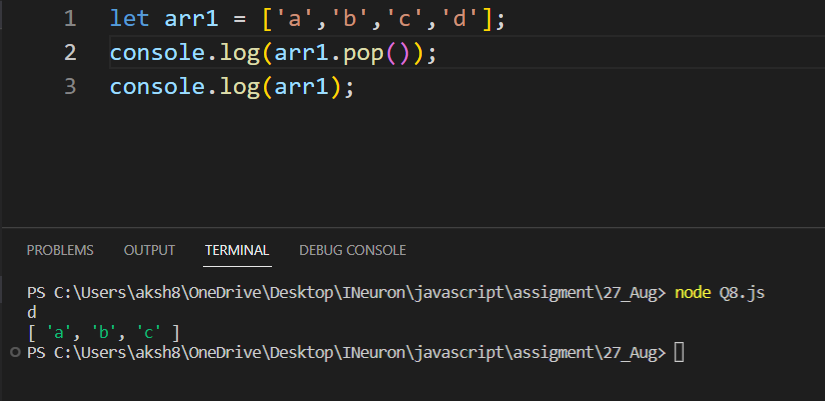
Task: Click the arr1 variable declaration on line 1
Action: coord(192,20)
